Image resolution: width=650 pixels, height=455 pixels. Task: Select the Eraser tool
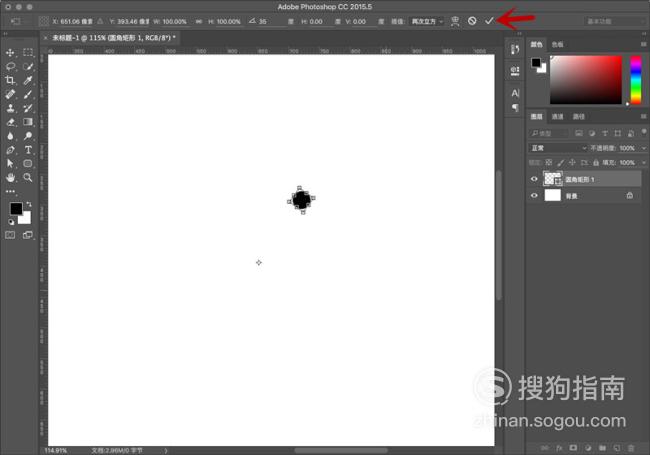click(10, 122)
